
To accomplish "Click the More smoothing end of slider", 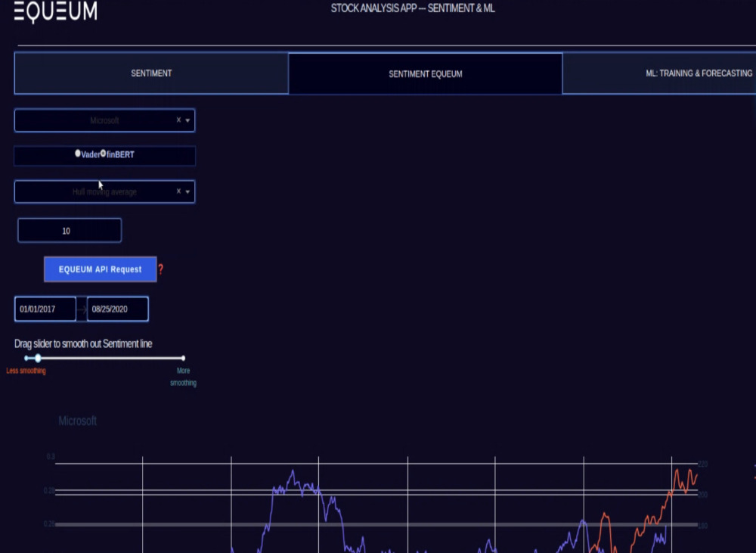I will (x=183, y=358).
